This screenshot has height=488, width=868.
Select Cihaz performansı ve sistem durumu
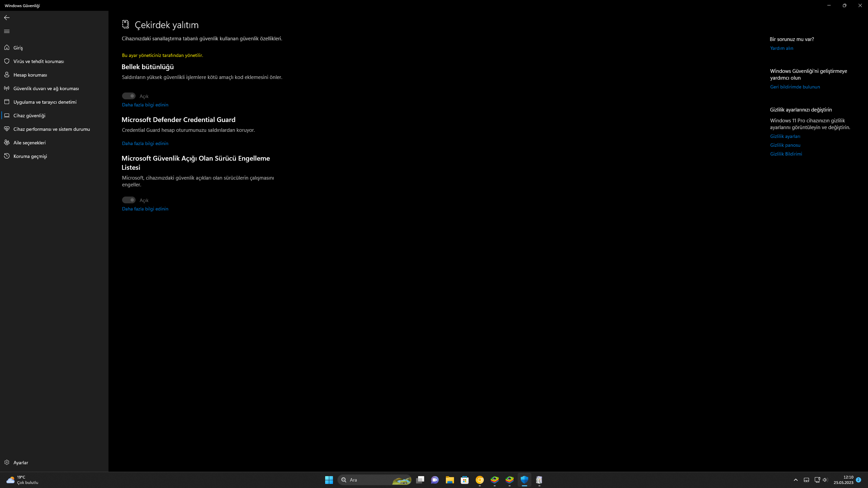tap(54, 129)
